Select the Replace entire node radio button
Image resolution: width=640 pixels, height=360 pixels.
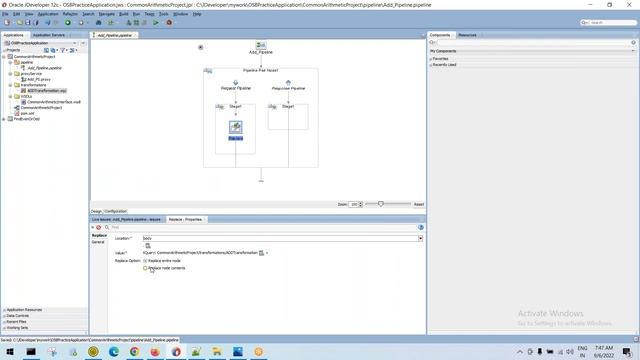click(x=145, y=261)
